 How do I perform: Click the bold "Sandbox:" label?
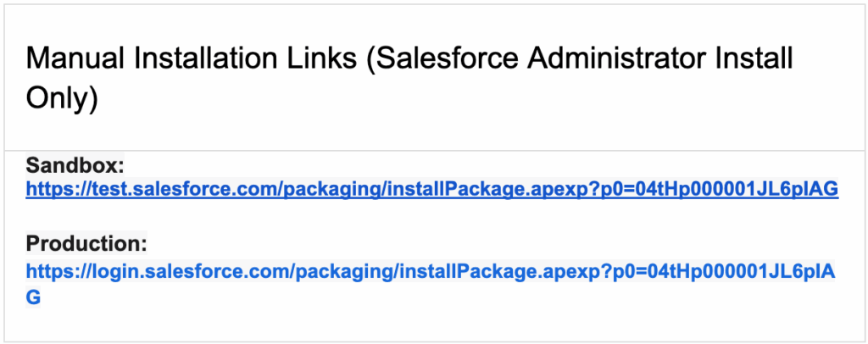click(x=75, y=164)
